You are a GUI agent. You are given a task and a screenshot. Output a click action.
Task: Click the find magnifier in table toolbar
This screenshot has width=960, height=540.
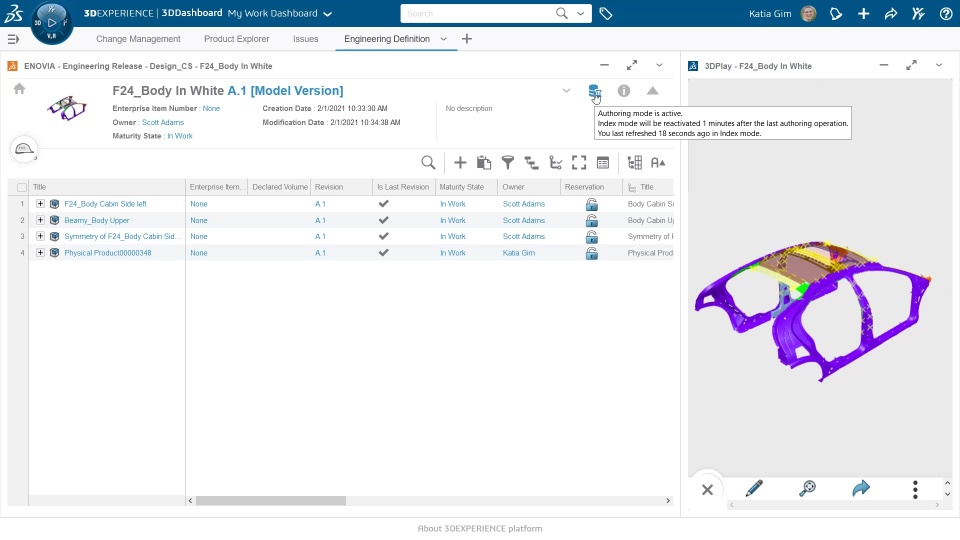[x=428, y=162]
